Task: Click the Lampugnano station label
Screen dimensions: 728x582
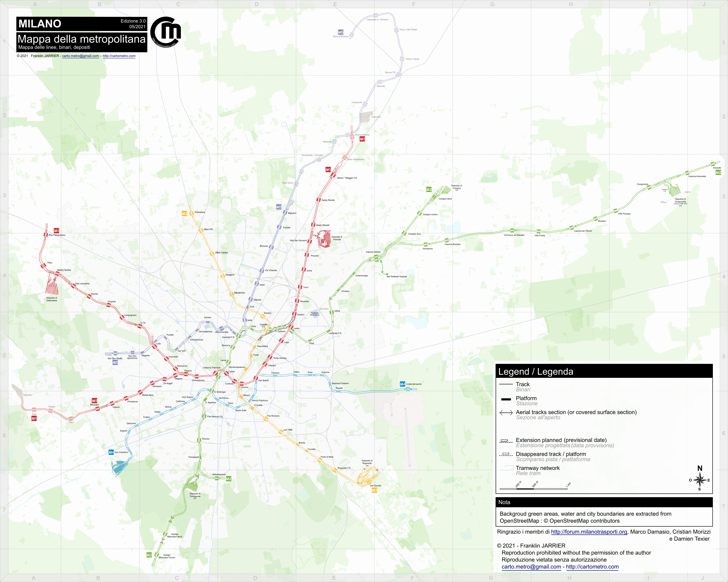Action: coord(130,315)
